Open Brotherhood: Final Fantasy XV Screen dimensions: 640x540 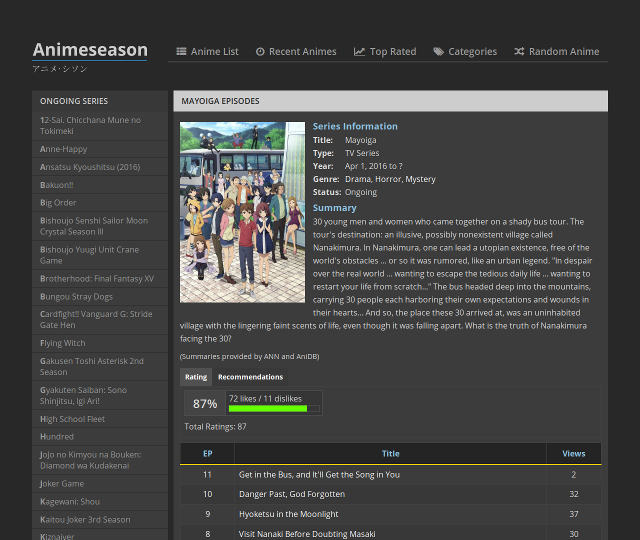(x=100, y=279)
